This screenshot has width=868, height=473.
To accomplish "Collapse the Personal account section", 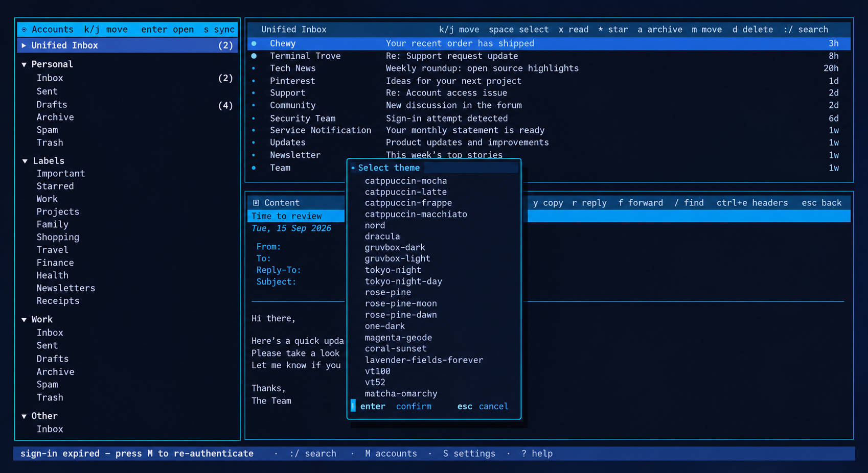I will [24, 64].
